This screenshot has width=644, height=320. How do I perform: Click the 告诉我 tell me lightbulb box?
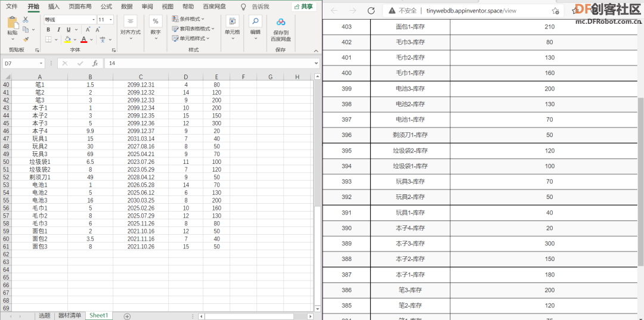click(x=255, y=7)
